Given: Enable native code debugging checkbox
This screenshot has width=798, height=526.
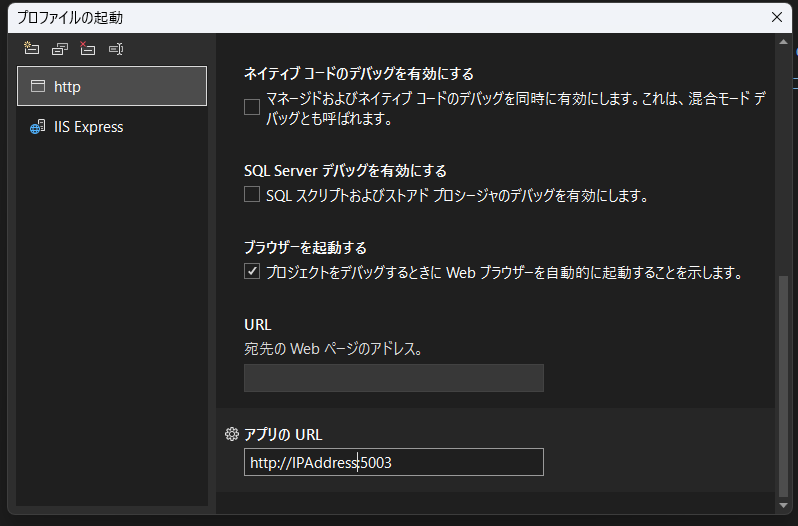Looking at the screenshot, I should [x=252, y=107].
